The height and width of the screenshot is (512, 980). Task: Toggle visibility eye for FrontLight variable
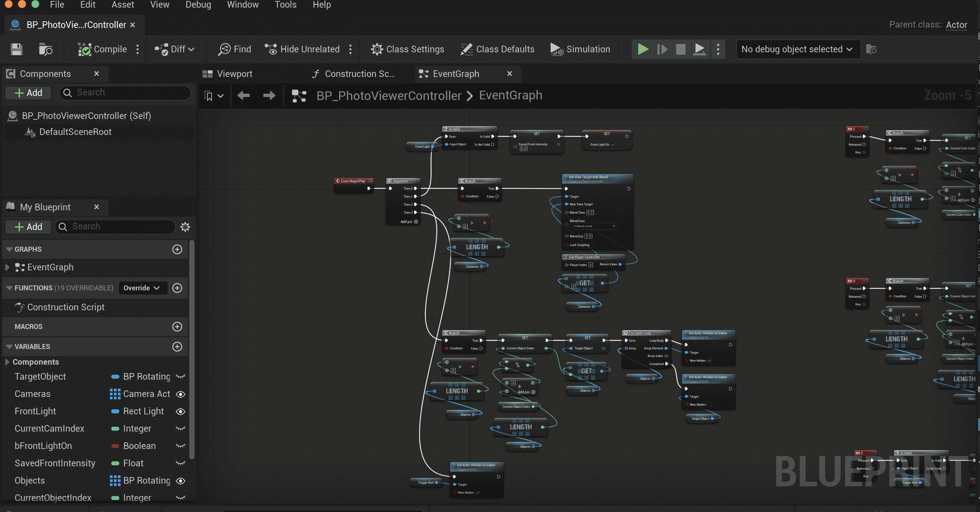tap(181, 412)
